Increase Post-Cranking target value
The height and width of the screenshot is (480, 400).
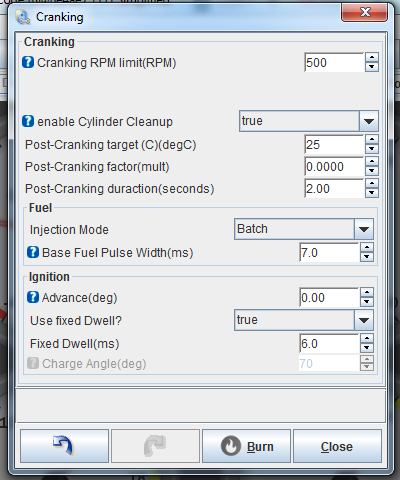372,140
